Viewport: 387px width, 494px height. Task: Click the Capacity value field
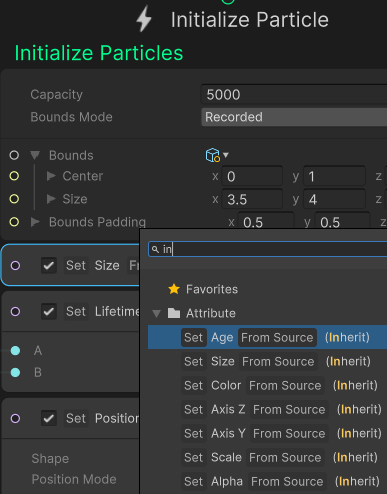[294, 95]
